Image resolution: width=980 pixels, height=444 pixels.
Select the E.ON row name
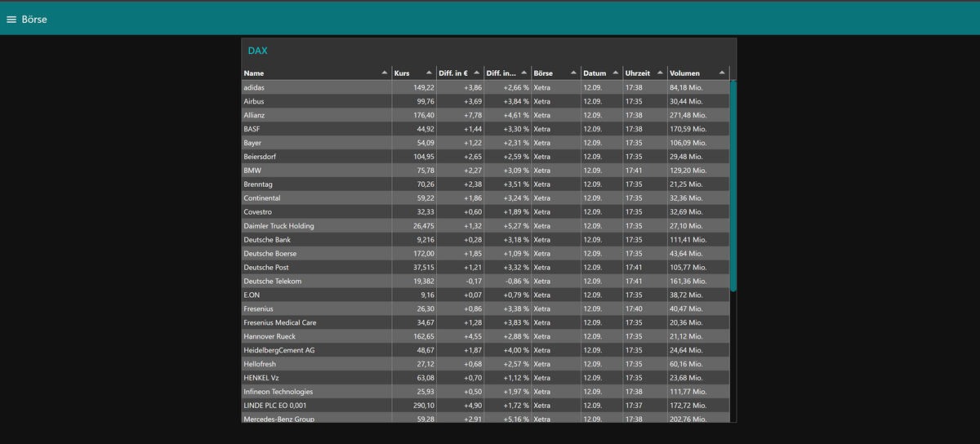(252, 295)
